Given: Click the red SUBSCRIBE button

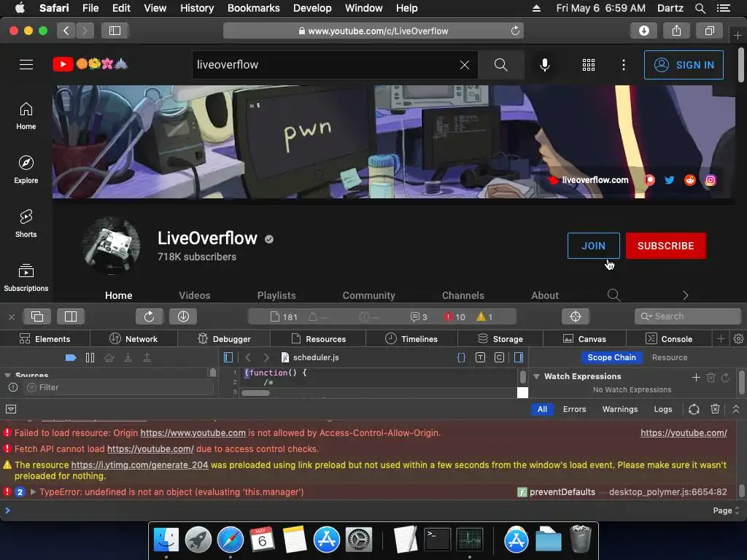Looking at the screenshot, I should tap(665, 246).
